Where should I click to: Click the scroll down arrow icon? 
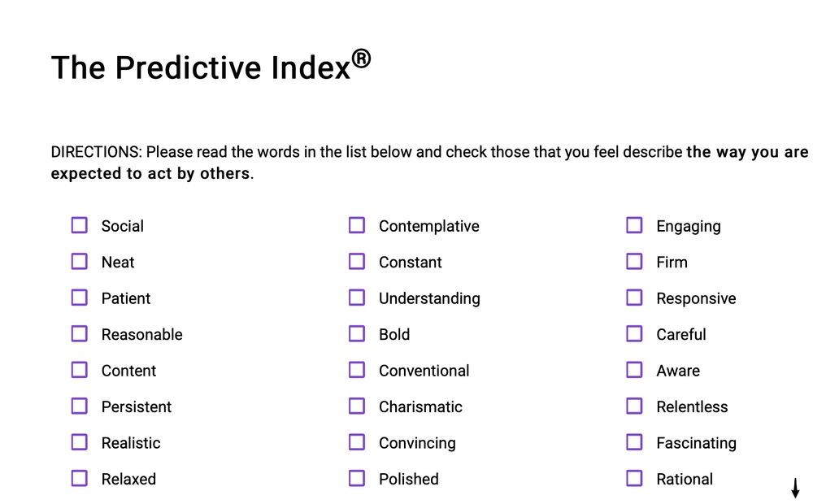pyautogui.click(x=795, y=489)
